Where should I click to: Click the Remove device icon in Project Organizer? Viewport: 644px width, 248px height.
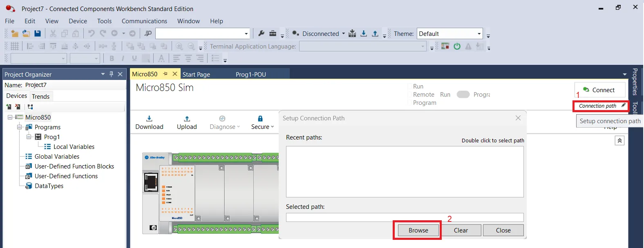tap(18, 107)
